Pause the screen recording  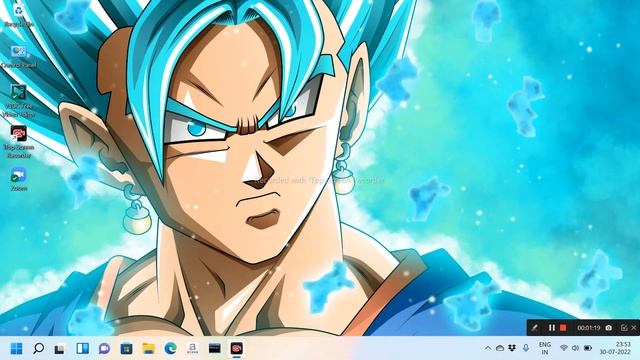point(552,328)
